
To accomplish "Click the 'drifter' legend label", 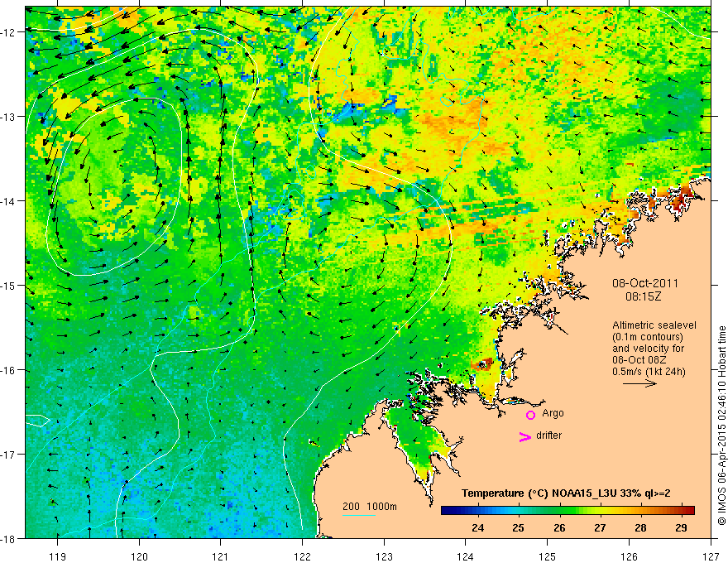I will [548, 435].
